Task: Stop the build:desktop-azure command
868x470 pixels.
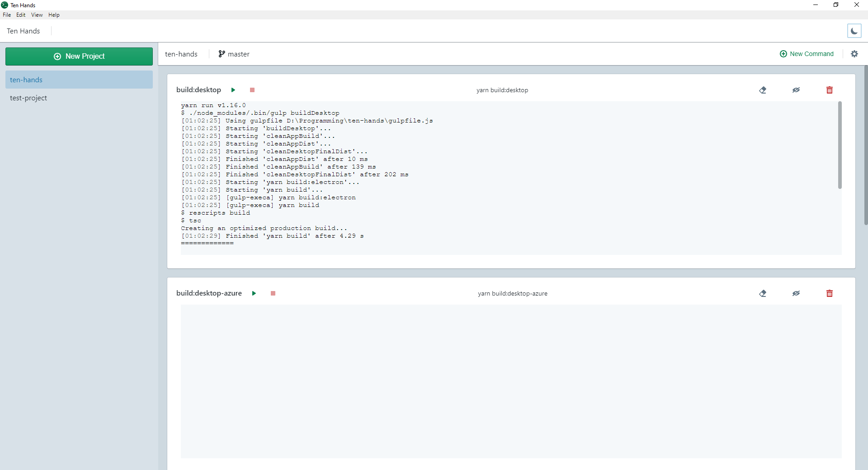Action: [273, 293]
